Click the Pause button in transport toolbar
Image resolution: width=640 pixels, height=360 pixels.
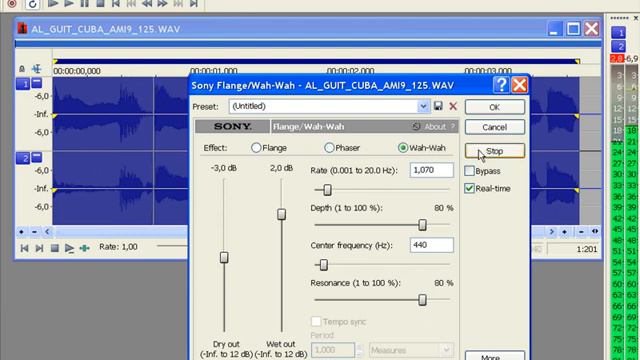pos(84,4)
